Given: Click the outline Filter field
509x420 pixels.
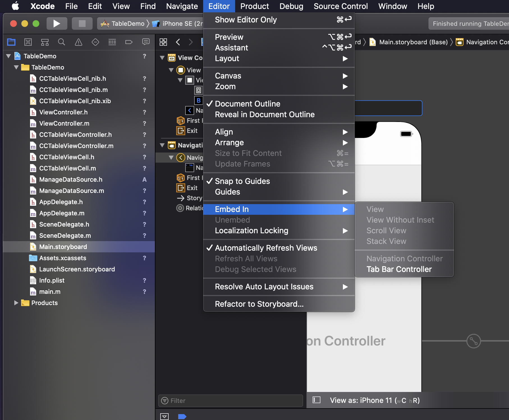Looking at the screenshot, I should pos(230,401).
